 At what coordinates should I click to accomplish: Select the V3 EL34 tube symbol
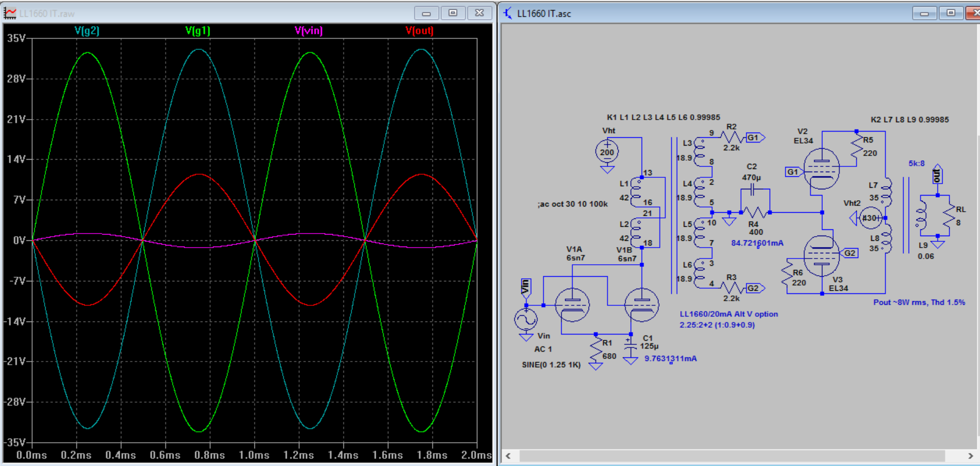tap(822, 256)
